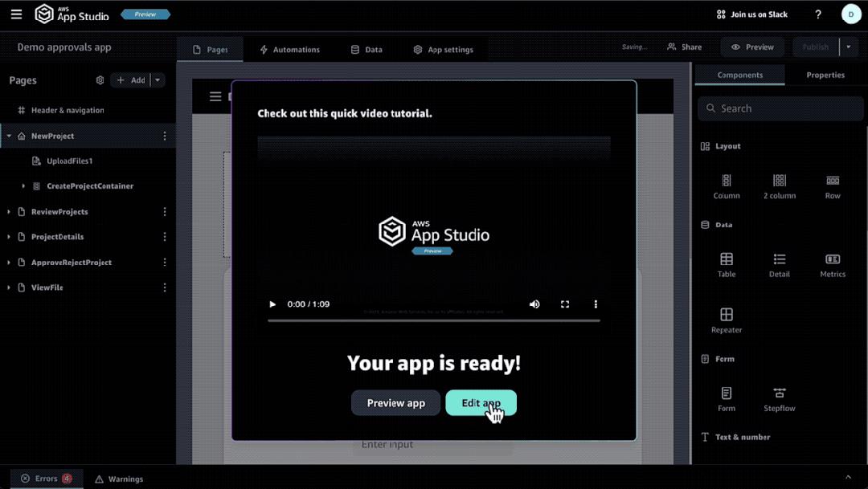Click the component Search field

(x=780, y=108)
